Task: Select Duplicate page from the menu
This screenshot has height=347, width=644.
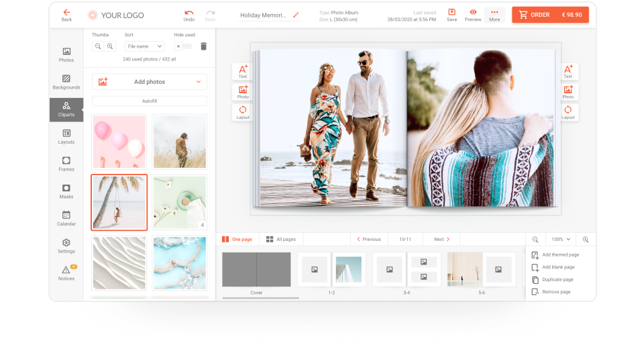Action: (557, 279)
